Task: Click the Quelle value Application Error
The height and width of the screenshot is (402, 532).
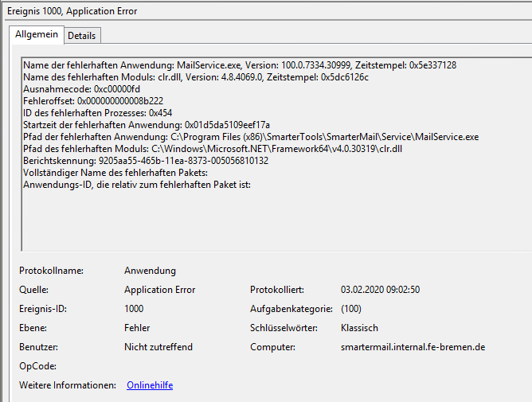Action: [x=159, y=290]
